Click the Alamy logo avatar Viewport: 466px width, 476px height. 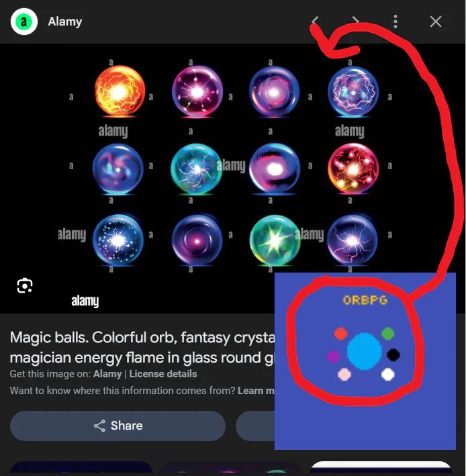tap(24, 21)
